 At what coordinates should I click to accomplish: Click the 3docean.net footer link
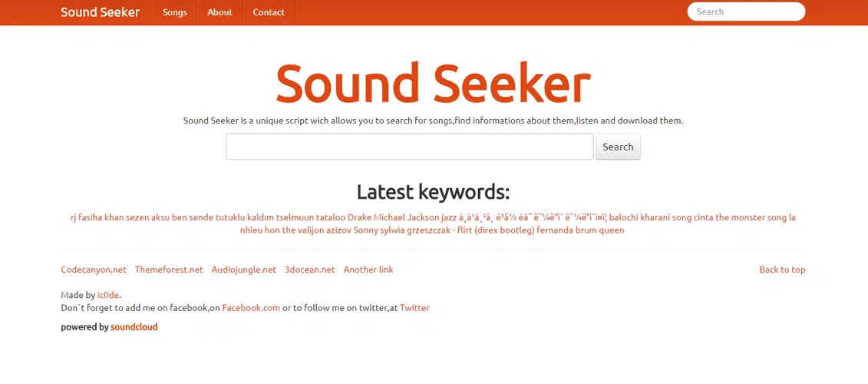310,270
